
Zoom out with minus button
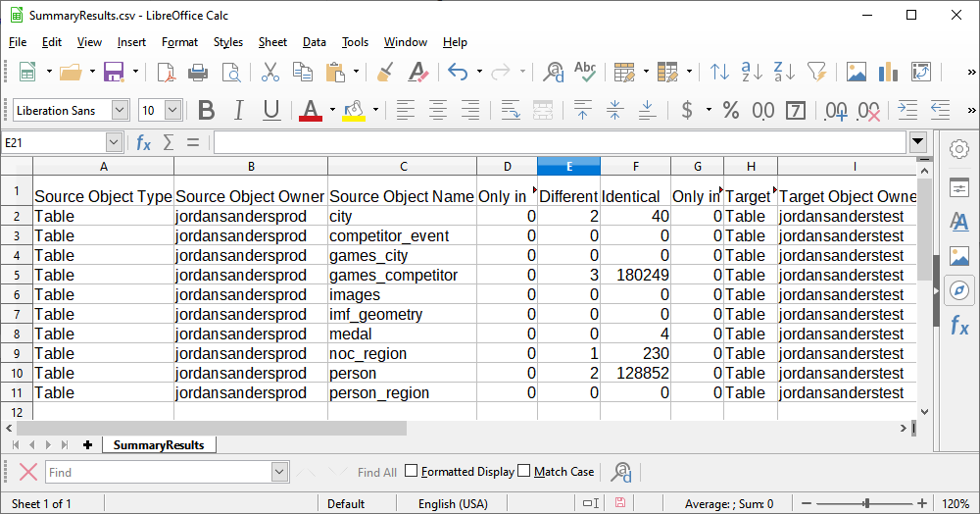click(x=807, y=503)
